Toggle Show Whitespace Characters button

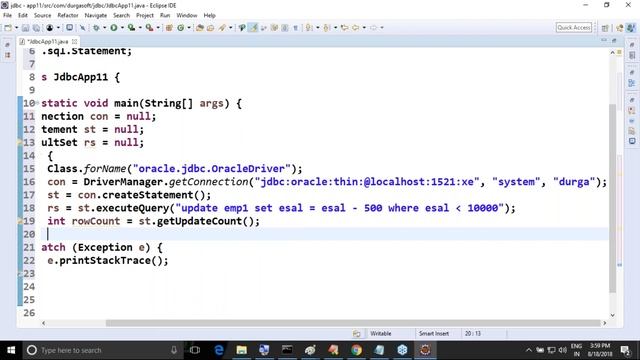296,28
